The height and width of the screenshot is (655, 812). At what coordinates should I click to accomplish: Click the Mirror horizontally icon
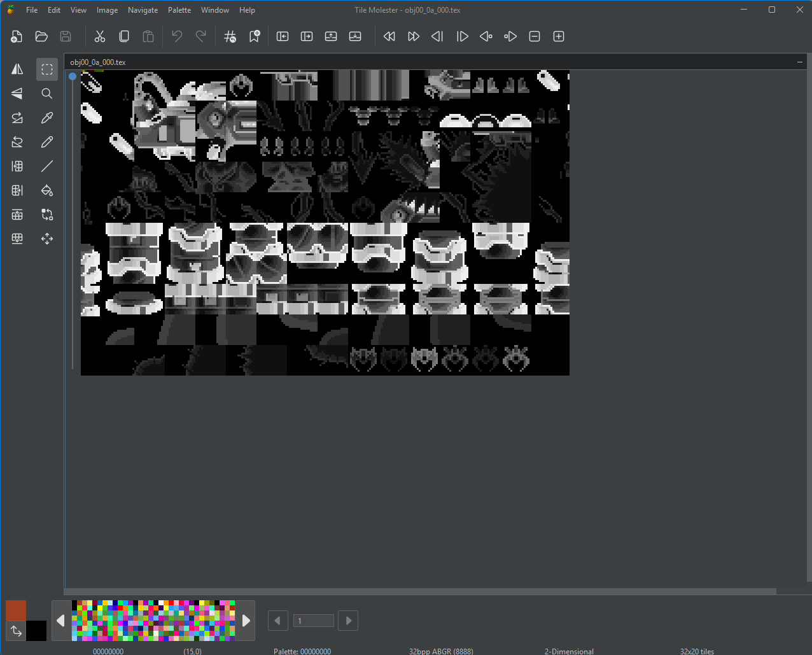pos(17,69)
